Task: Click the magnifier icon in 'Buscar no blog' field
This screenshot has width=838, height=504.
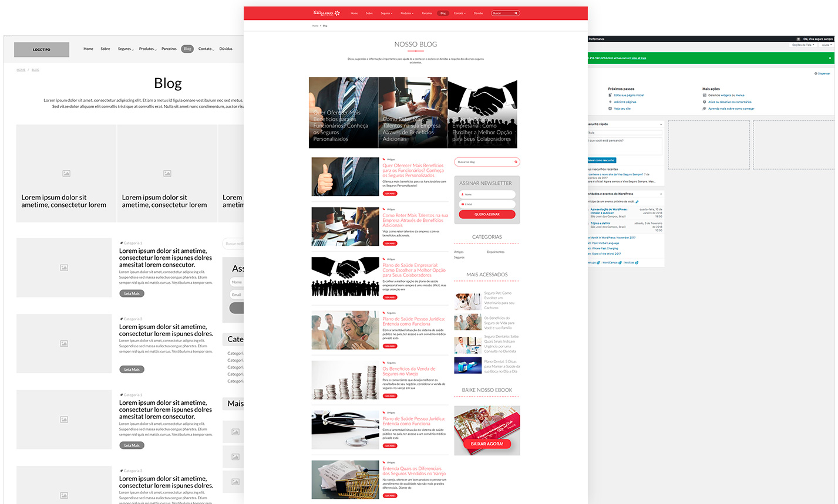Action: pos(516,162)
